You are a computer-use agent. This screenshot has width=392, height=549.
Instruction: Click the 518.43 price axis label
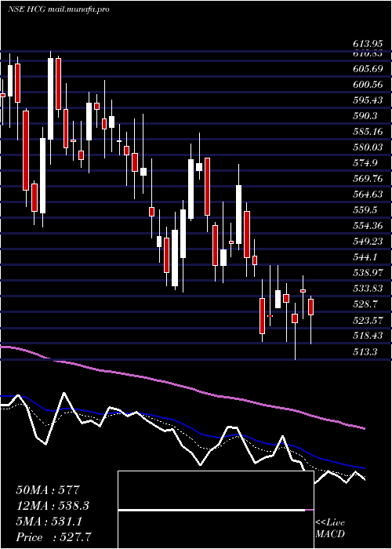click(367, 336)
